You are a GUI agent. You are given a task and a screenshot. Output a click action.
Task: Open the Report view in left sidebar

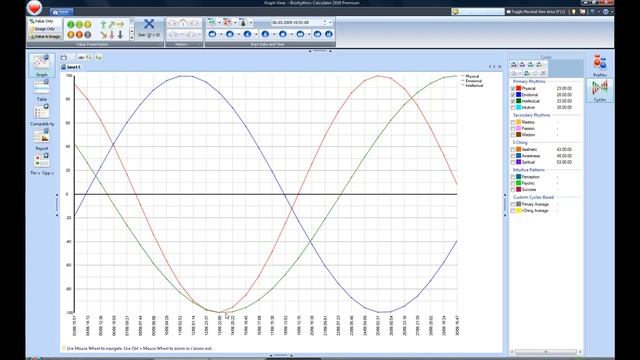pos(42,139)
